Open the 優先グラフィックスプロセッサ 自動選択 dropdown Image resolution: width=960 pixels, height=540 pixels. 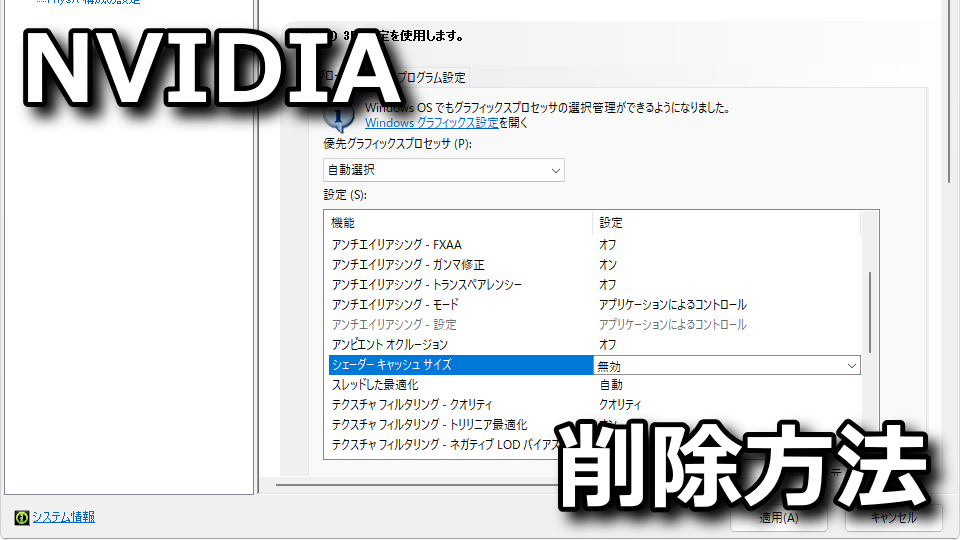point(444,170)
